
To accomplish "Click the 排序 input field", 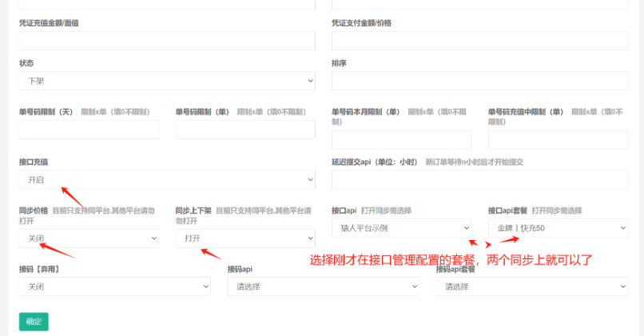I will click(479, 81).
